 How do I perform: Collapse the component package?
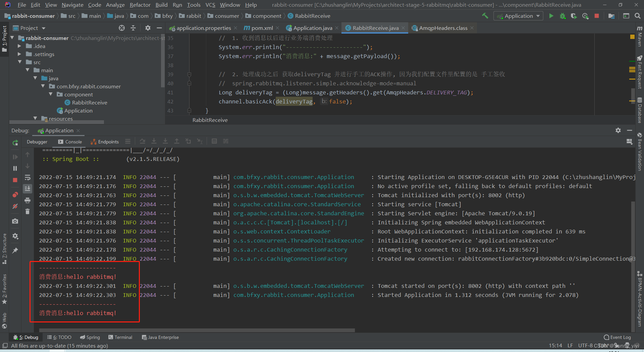pos(51,94)
